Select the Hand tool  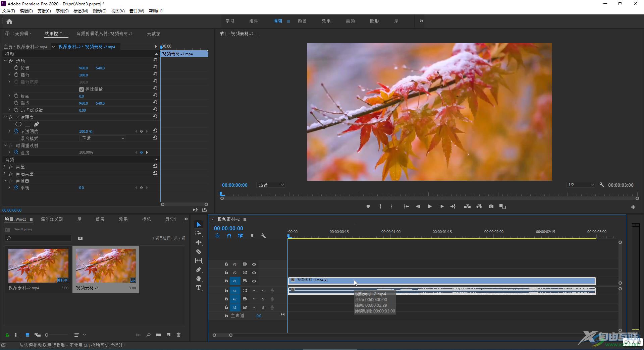[199, 279]
